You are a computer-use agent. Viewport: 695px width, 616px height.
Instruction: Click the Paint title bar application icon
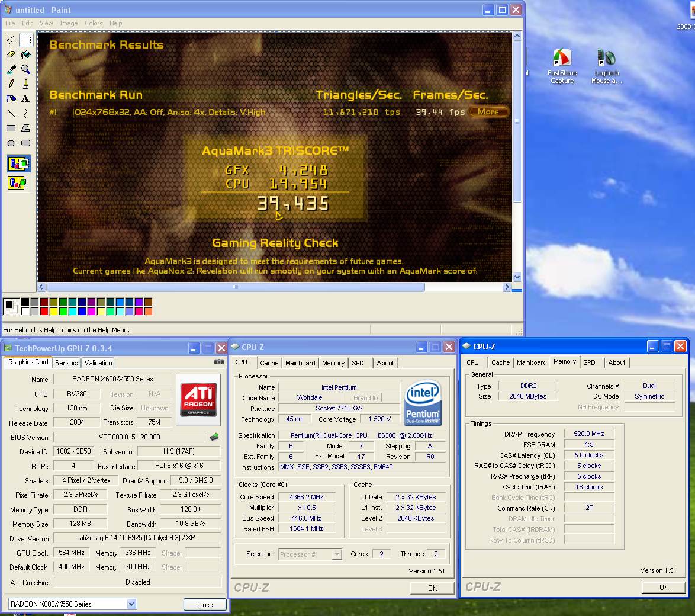point(8,9)
